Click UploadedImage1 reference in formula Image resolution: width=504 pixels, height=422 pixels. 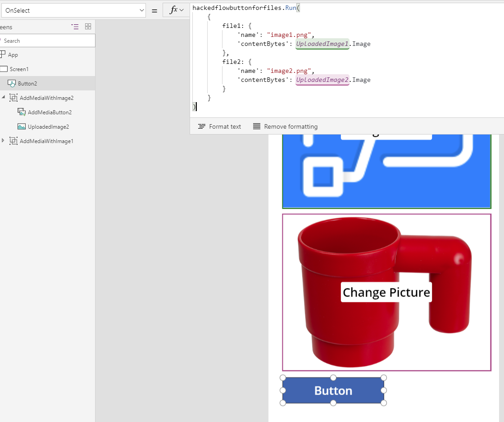(322, 44)
